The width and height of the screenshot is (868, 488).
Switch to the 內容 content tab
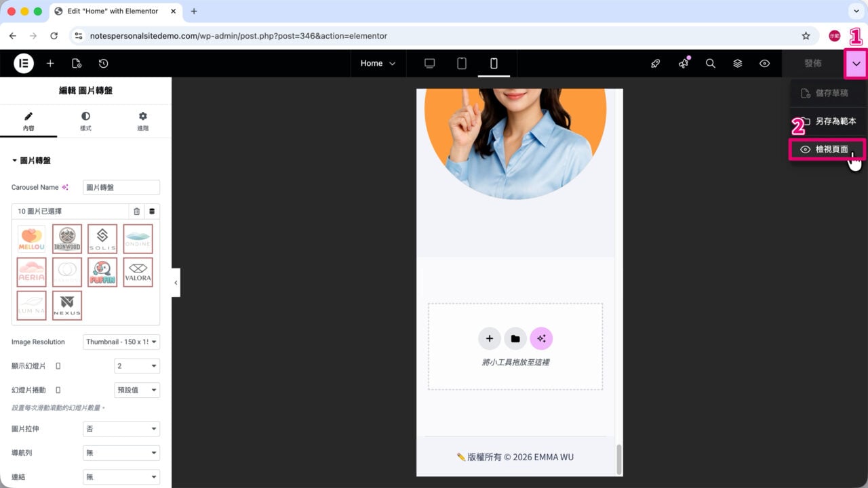pyautogui.click(x=28, y=122)
